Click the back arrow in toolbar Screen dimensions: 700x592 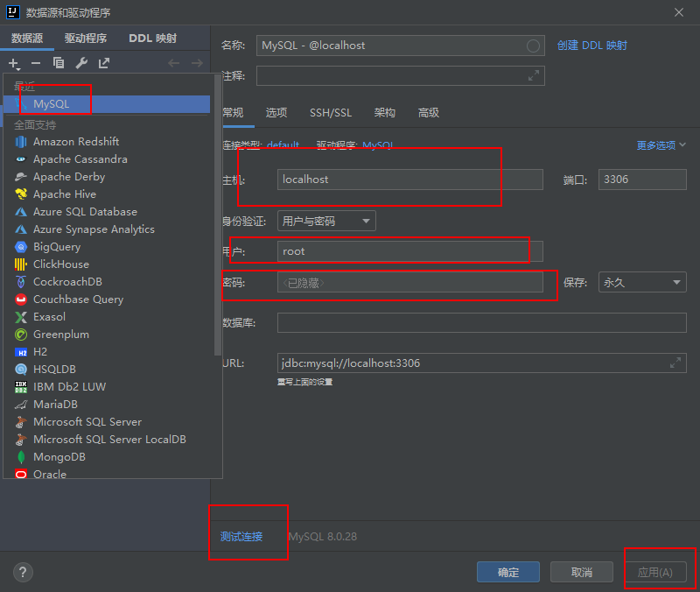coord(173,63)
